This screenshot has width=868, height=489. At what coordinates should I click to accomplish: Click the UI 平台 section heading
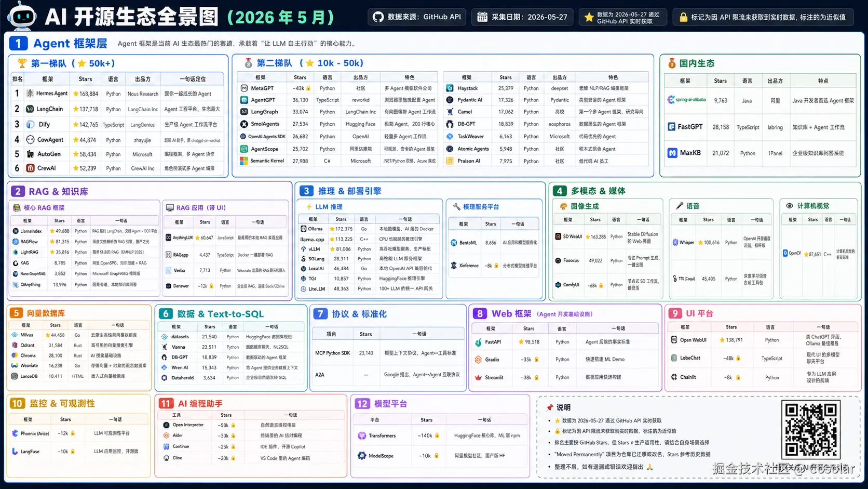699,313
